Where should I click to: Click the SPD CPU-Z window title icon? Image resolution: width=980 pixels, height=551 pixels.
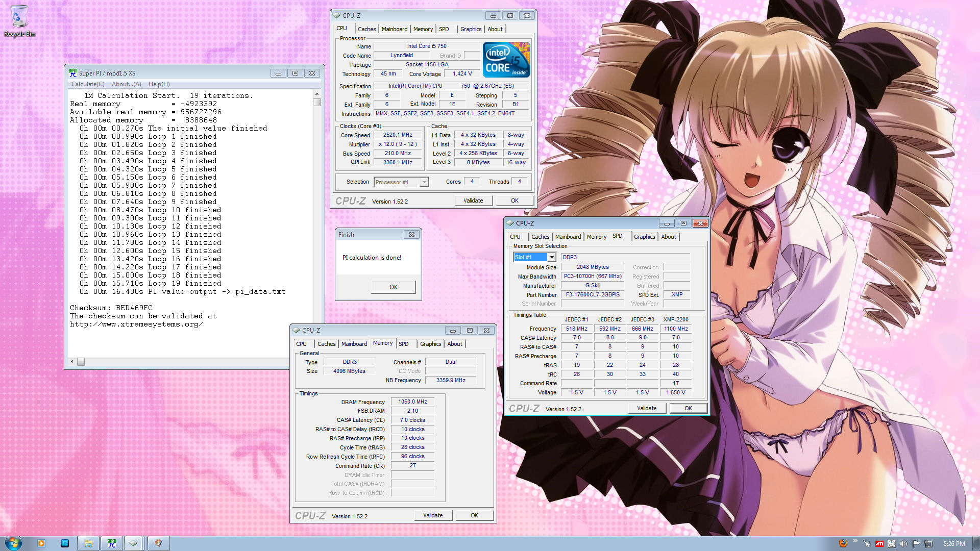[x=510, y=223]
